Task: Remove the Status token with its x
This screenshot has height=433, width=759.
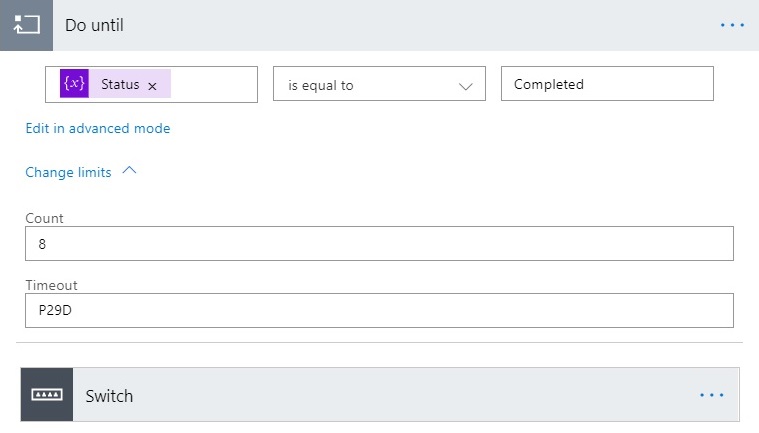Action: (x=153, y=86)
